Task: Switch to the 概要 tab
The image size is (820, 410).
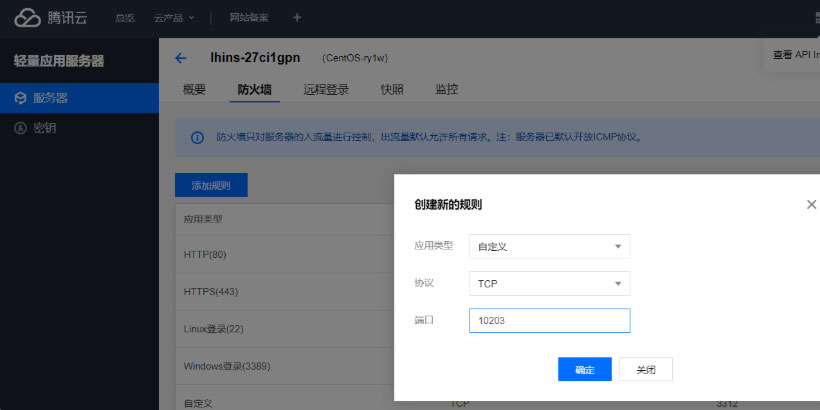Action: point(194,89)
